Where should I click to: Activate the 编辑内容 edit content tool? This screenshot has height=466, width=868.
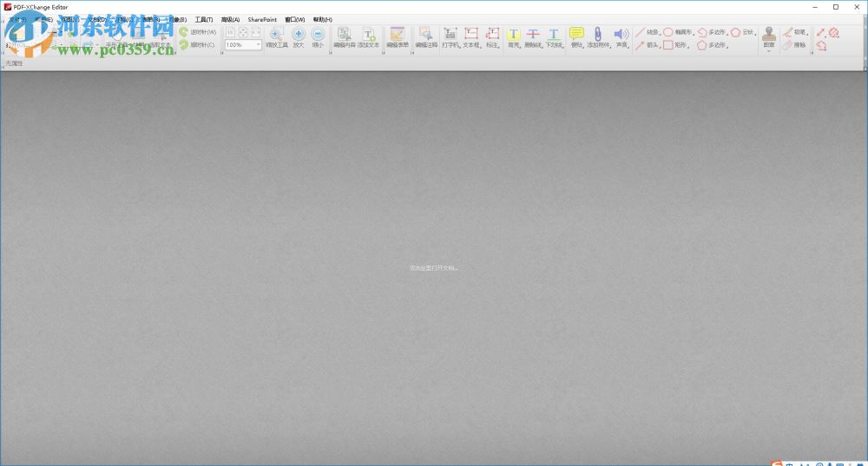pos(345,38)
